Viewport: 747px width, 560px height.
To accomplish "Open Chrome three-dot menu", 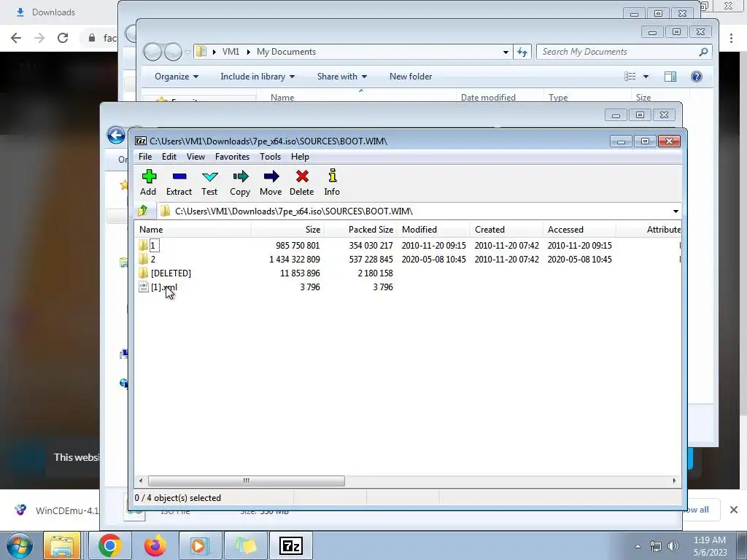I will pos(731,38).
